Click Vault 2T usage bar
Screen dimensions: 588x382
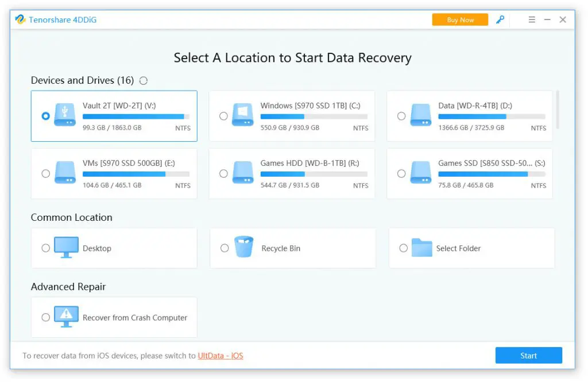(x=136, y=116)
